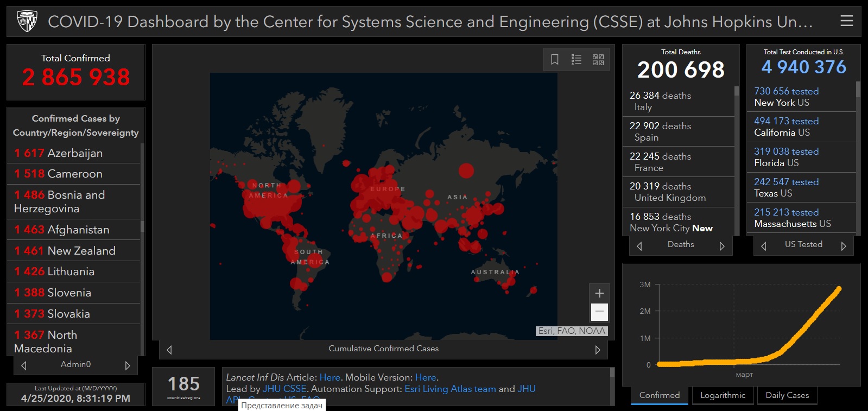The width and height of the screenshot is (868, 411).
Task: Switch to the Logarithmic chart tab
Action: coord(723,395)
